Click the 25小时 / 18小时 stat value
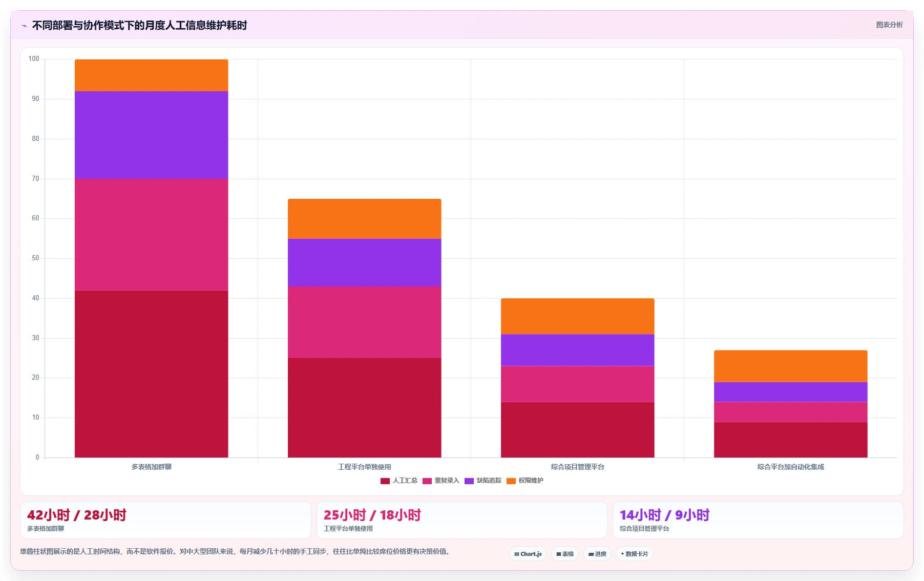 (x=372, y=515)
